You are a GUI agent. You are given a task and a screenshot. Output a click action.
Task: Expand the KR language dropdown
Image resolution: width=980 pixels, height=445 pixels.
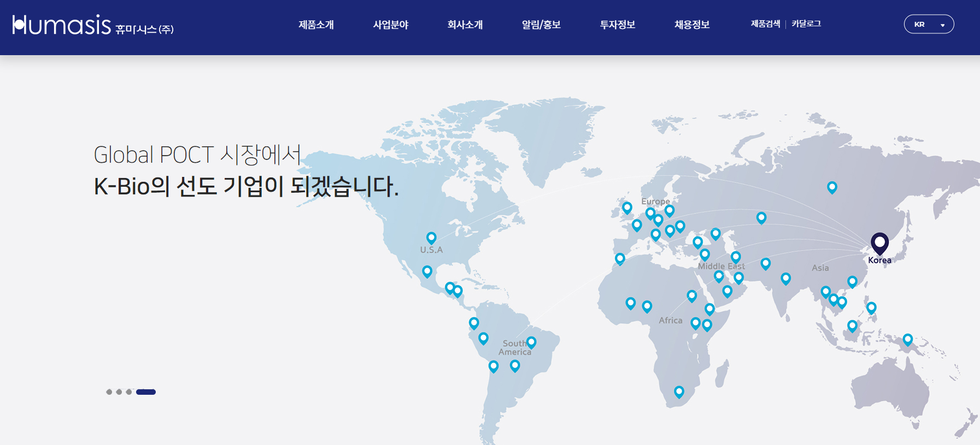coord(929,24)
